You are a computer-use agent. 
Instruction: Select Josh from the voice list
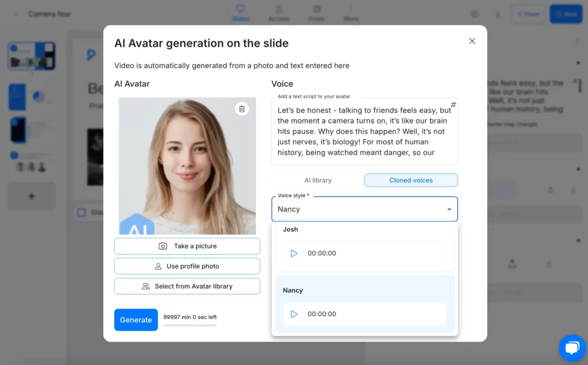291,229
